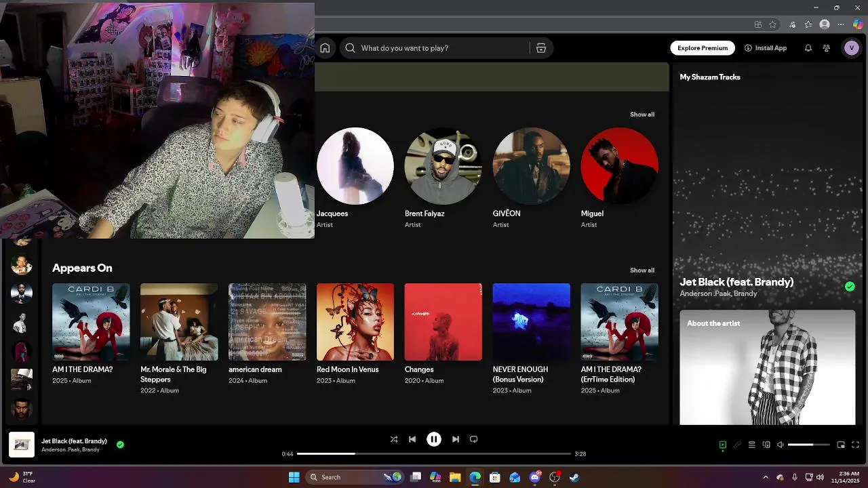
Task: Open the 'About the artist' card
Action: click(x=768, y=367)
